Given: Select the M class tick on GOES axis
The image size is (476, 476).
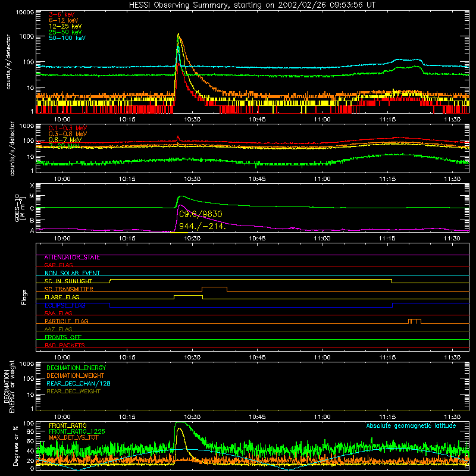Looking at the screenshot, I should point(32,196).
